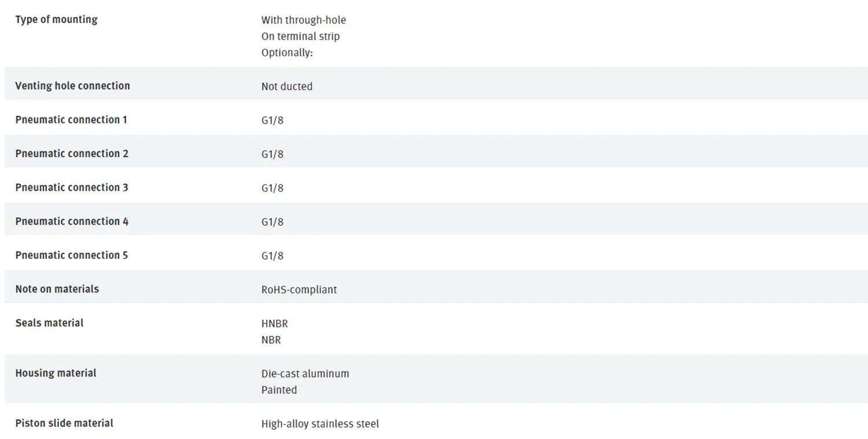The image size is (868, 439).
Task: Select G1/8 value for Pneumatic connection 2
Action: click(x=273, y=154)
